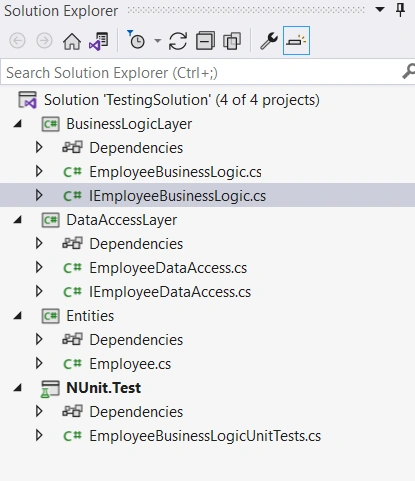
Task: Expand the EmployeeDataAccess.cs node
Action: click(39, 267)
